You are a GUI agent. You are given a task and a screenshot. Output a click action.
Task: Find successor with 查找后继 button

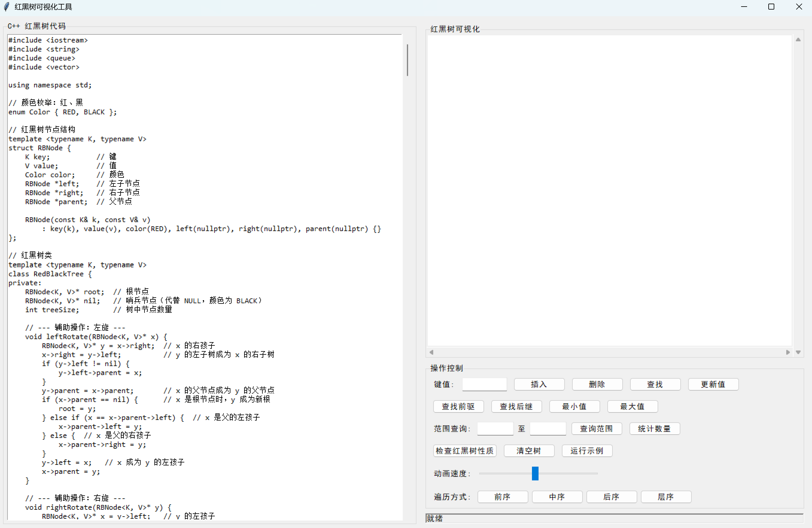(x=516, y=406)
